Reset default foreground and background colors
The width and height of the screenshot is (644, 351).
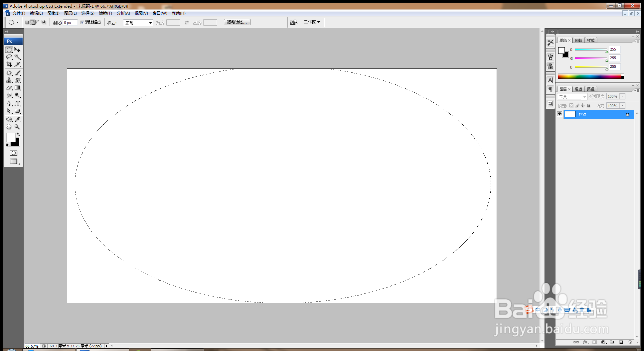pos(8,145)
